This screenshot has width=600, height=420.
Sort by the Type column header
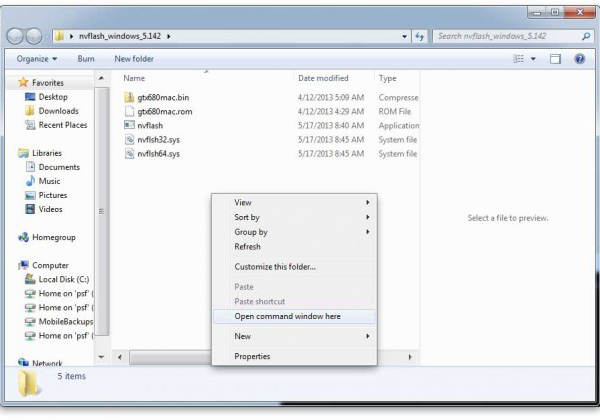pyautogui.click(x=388, y=78)
